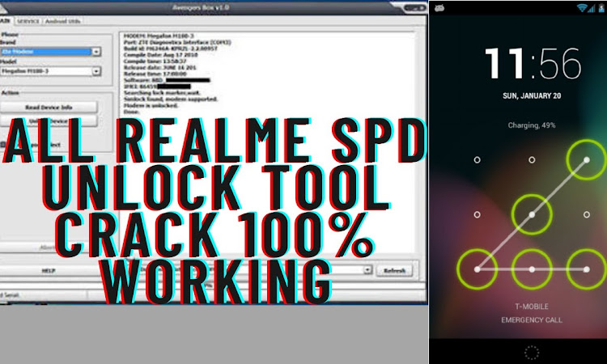The height and width of the screenshot is (364, 607).
Task: Tap the 'SUN, JANUARY 20' date text
Action: click(x=532, y=96)
